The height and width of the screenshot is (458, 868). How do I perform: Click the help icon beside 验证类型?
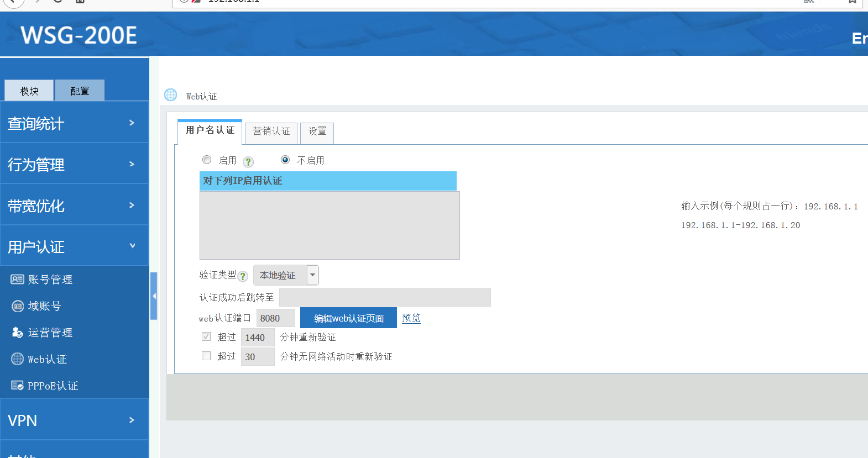point(242,276)
